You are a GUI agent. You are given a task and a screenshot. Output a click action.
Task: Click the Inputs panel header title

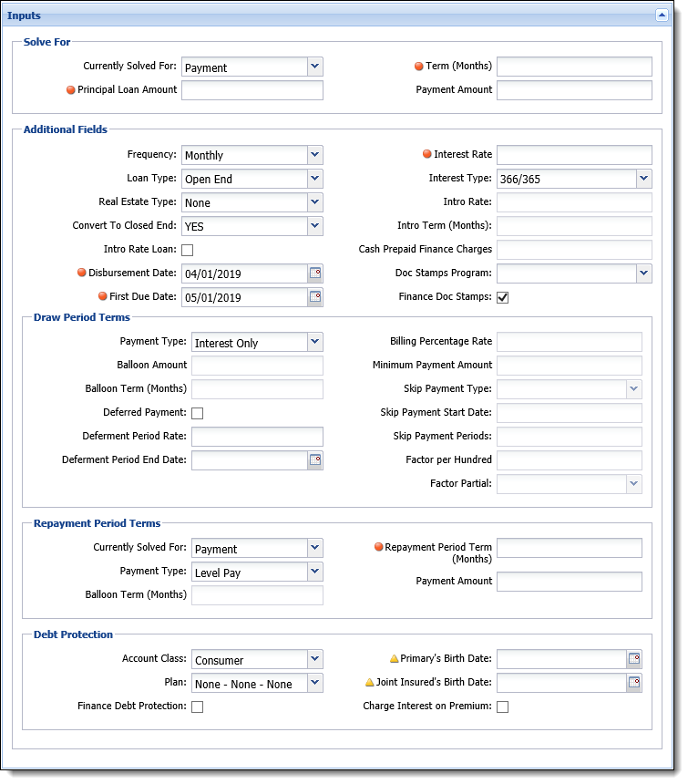[x=24, y=15]
